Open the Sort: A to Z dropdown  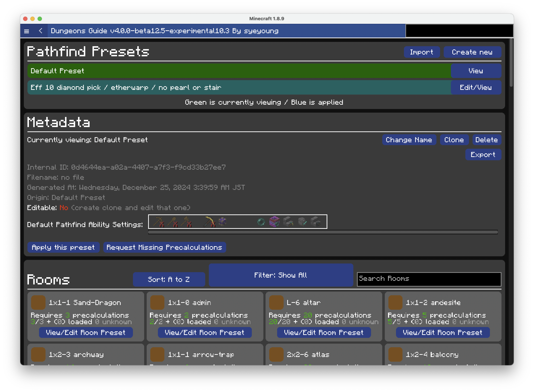click(x=169, y=279)
